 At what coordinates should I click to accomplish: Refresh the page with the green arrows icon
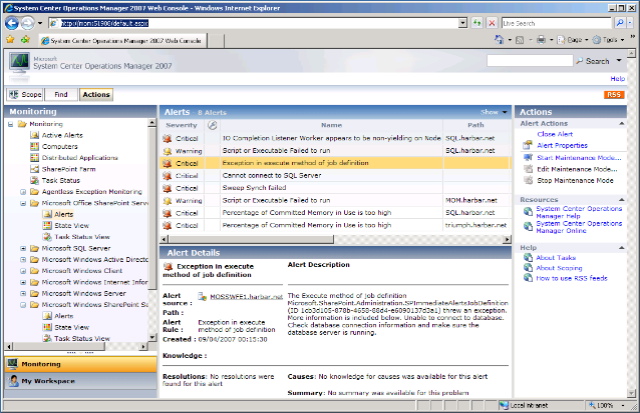(477, 23)
